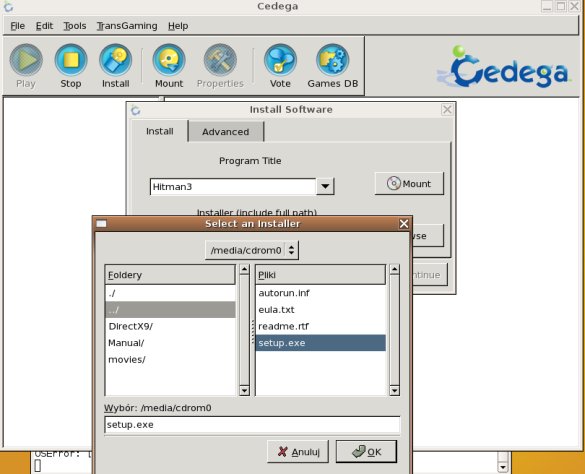585x474 pixels.
Task: Open the Tools menu
Action: [75, 26]
